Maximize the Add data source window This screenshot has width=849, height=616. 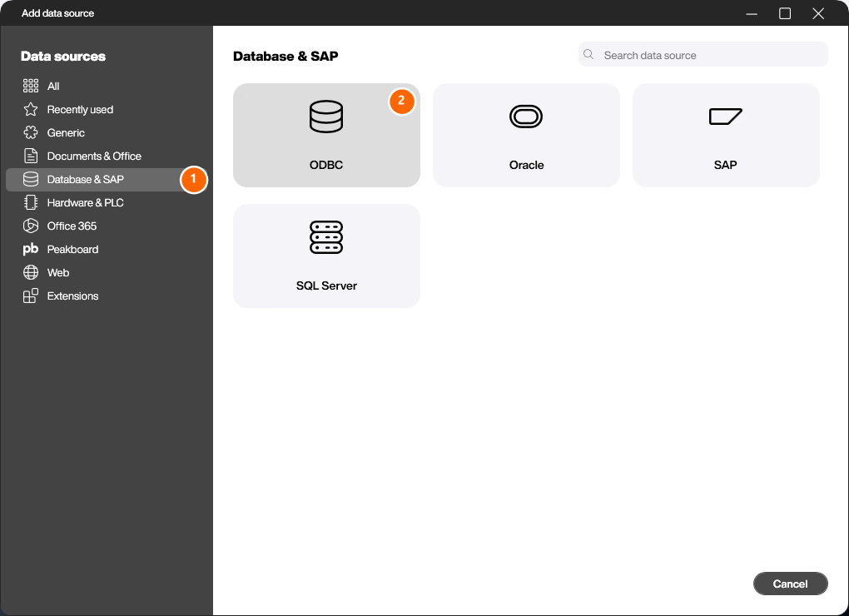(785, 13)
